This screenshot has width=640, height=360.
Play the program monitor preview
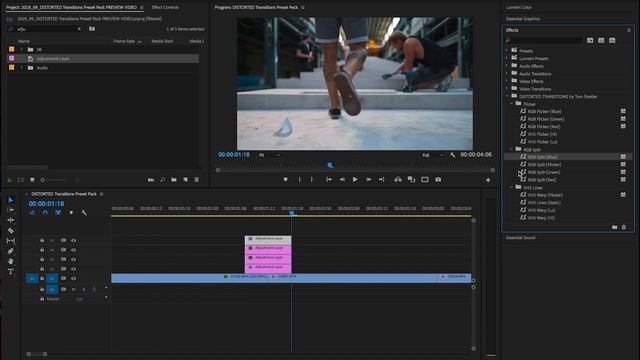click(355, 180)
